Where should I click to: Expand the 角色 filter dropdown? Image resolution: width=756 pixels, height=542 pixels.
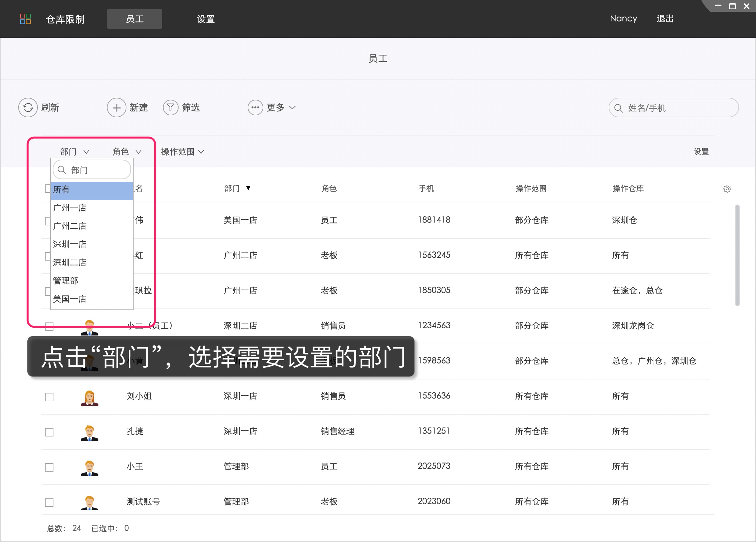click(x=127, y=151)
